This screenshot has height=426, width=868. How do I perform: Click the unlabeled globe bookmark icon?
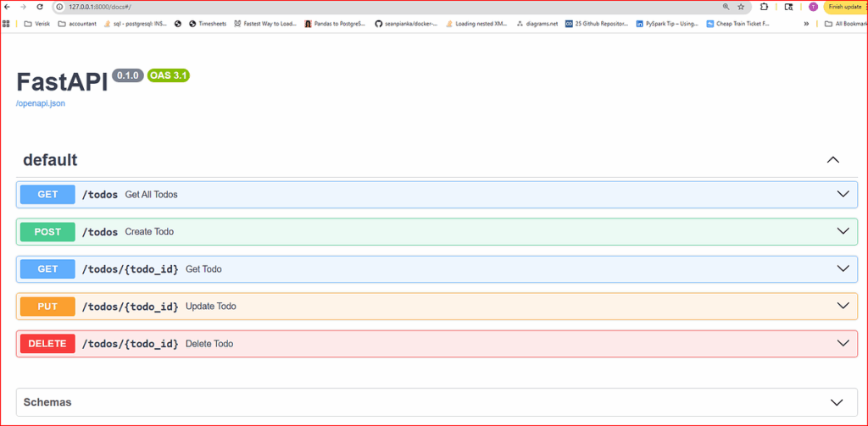[x=178, y=24]
